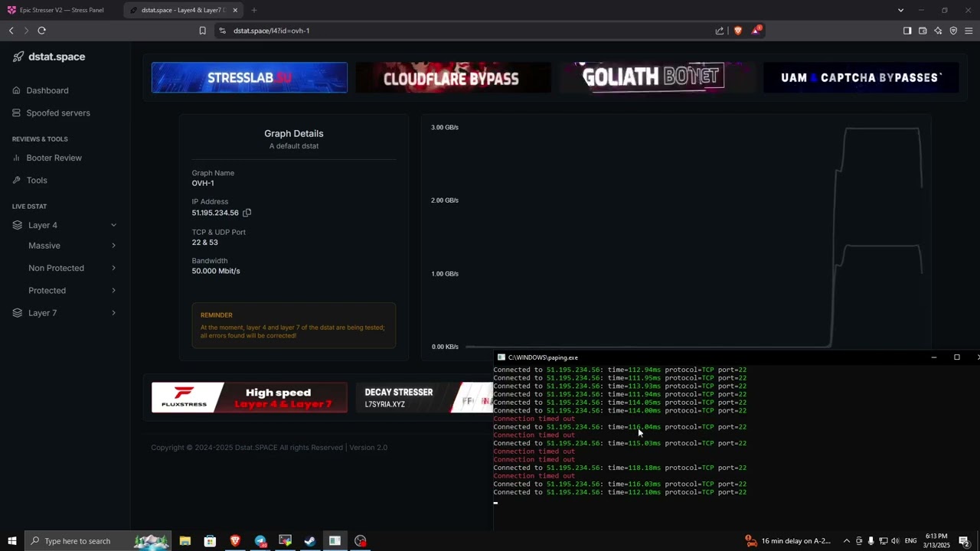Switch the ENG input language indicator
This screenshot has width=980, height=551.
(910, 541)
